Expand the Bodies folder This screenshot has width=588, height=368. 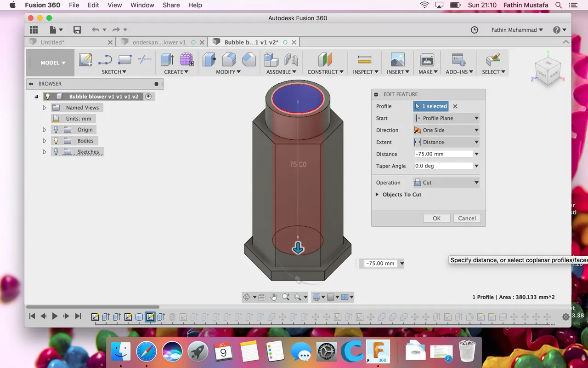pyautogui.click(x=45, y=141)
